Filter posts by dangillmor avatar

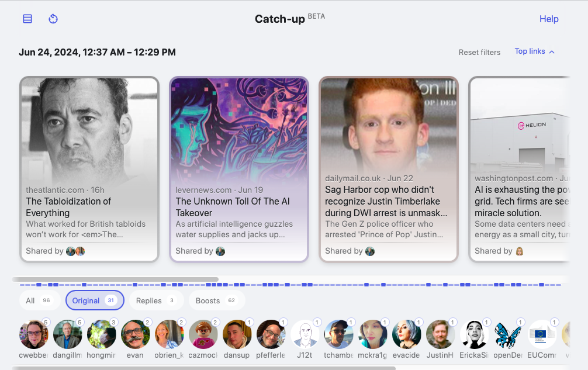point(68,334)
